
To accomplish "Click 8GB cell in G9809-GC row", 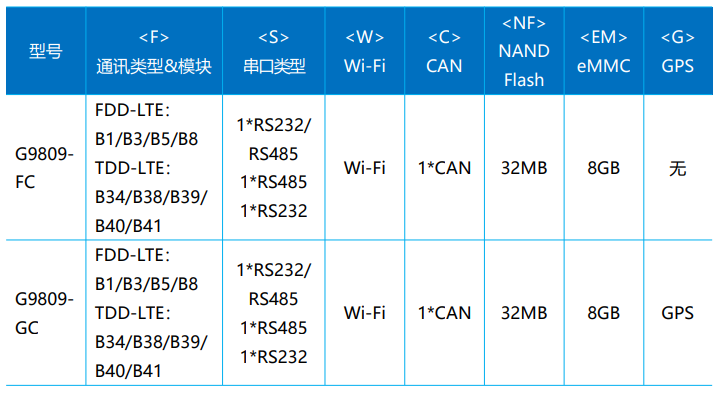I will pyautogui.click(x=604, y=313).
